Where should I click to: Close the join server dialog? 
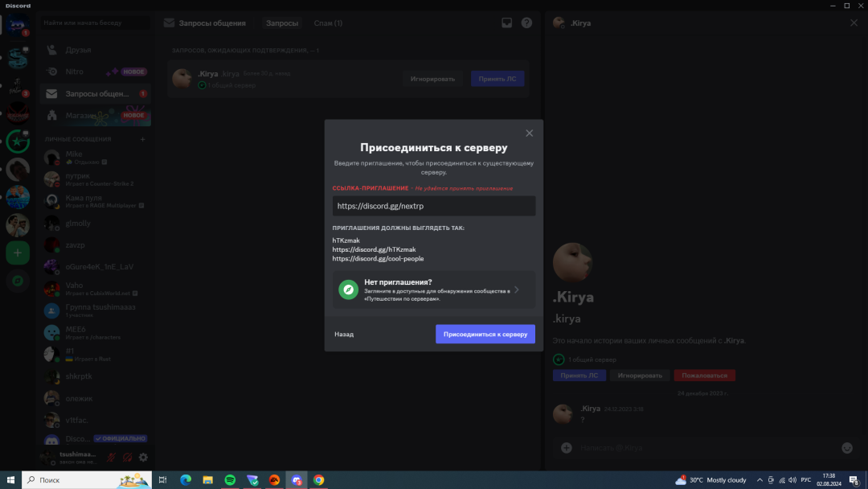point(529,133)
